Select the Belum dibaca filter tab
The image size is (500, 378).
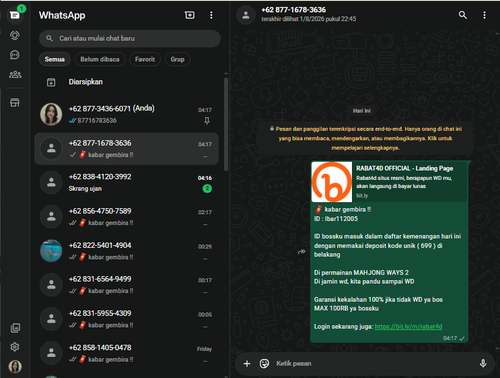[100, 59]
